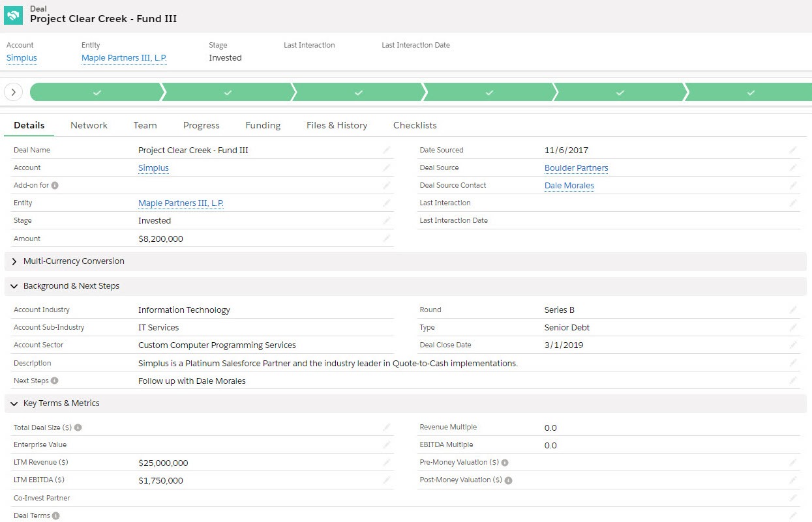Show info icon next to Post-Money Valuation
Screen dimensions: 812x522
[x=508, y=480]
